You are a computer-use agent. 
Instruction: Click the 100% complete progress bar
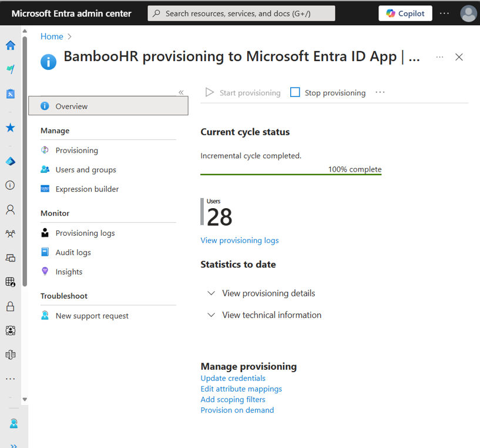(x=291, y=174)
